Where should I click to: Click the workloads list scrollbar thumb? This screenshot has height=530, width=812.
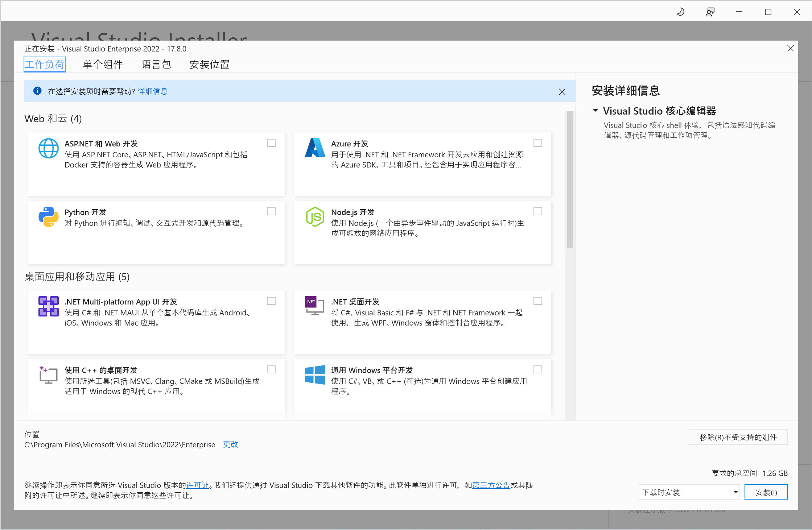570,180
